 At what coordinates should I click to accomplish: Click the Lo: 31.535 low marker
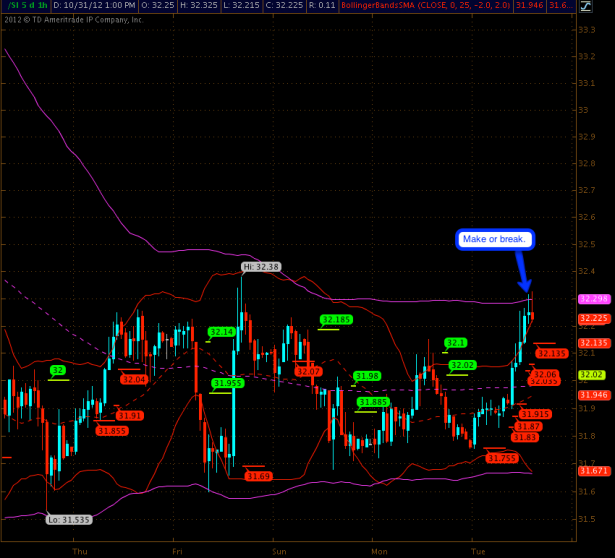(66, 519)
